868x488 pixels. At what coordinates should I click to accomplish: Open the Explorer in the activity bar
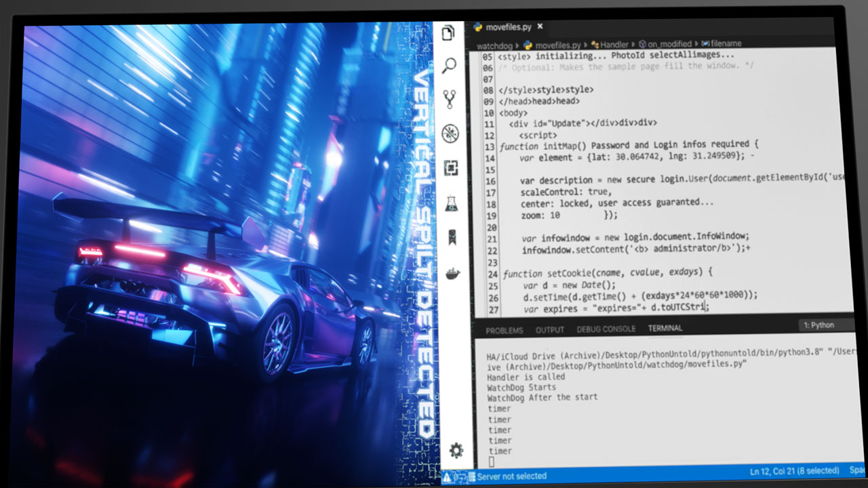coord(448,33)
